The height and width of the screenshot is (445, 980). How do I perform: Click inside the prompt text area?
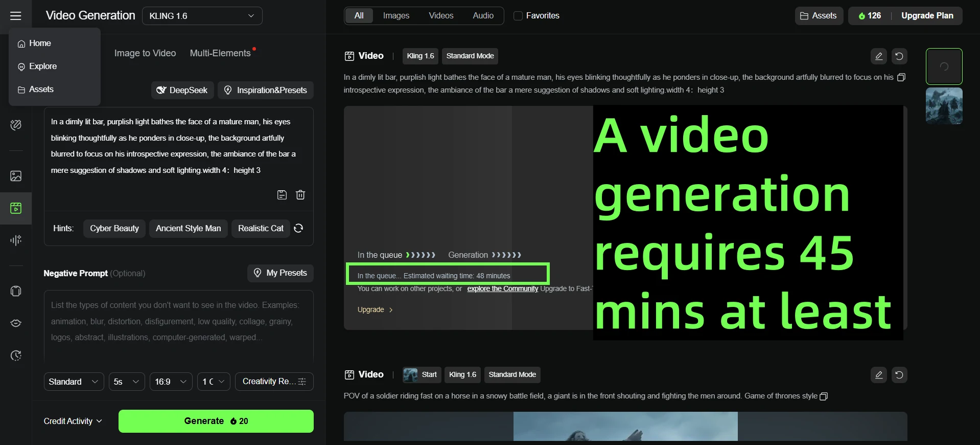click(x=178, y=146)
